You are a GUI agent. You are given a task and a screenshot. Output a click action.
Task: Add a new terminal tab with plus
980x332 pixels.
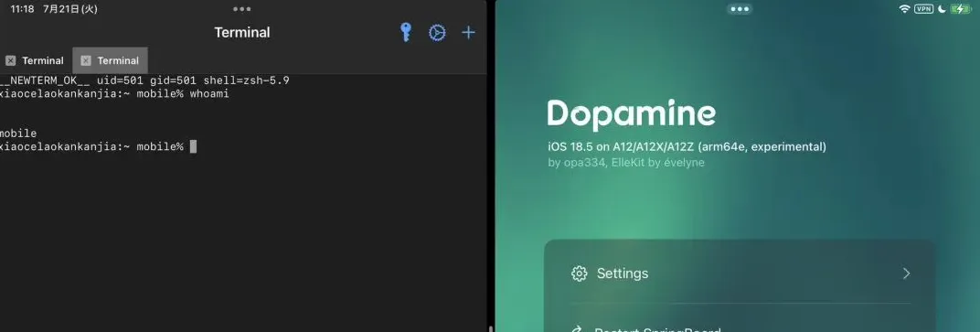pyautogui.click(x=468, y=33)
